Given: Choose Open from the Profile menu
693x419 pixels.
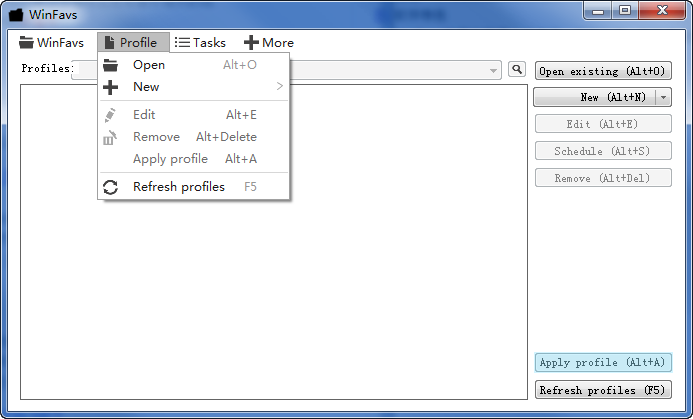Looking at the screenshot, I should pos(194,65).
